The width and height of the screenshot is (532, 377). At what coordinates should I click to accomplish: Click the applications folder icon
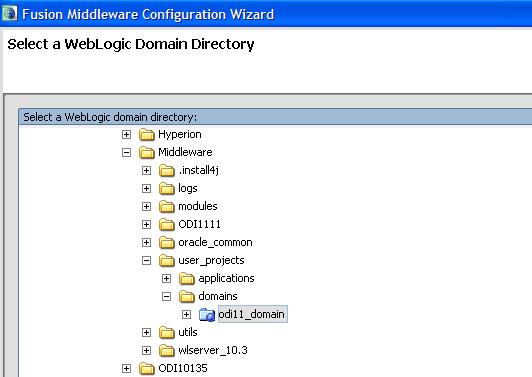[x=187, y=279]
